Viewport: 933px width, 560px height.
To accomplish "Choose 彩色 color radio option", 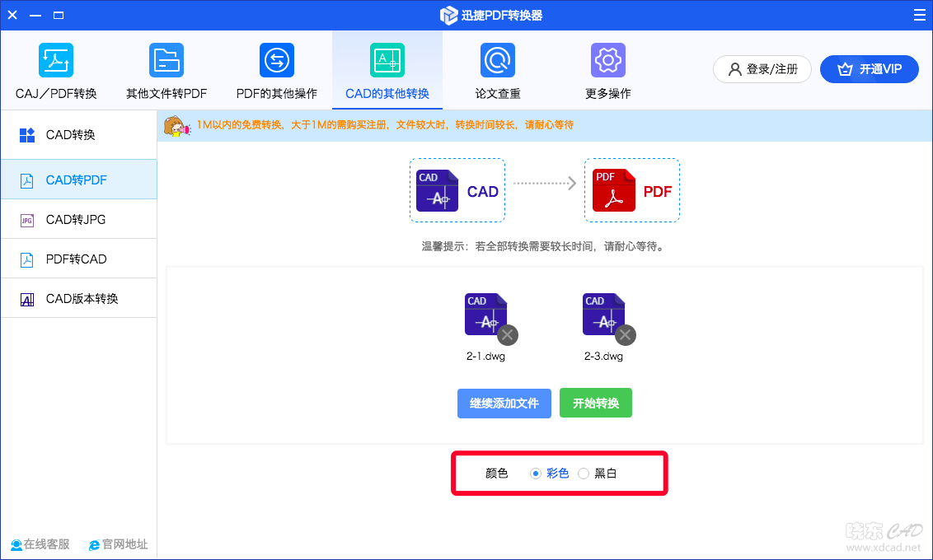I will (536, 474).
